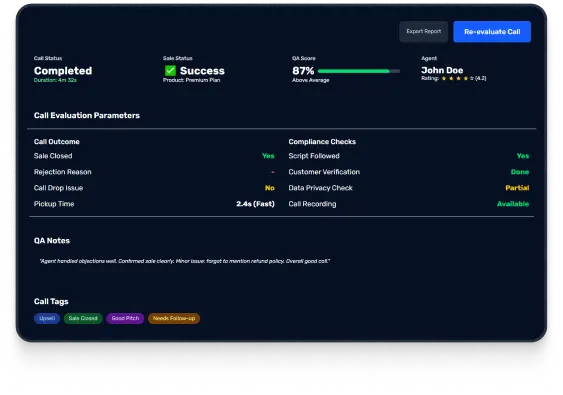The height and width of the screenshot is (395, 563).
Task: Click the 'Completed' call status text
Action: pos(63,71)
